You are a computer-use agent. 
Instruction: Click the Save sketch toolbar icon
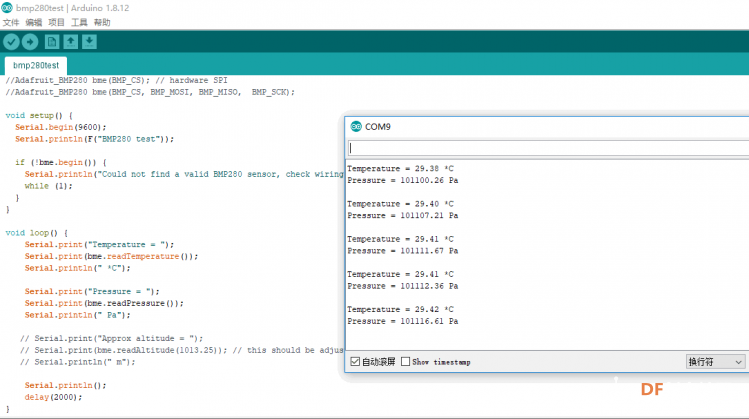tap(89, 42)
